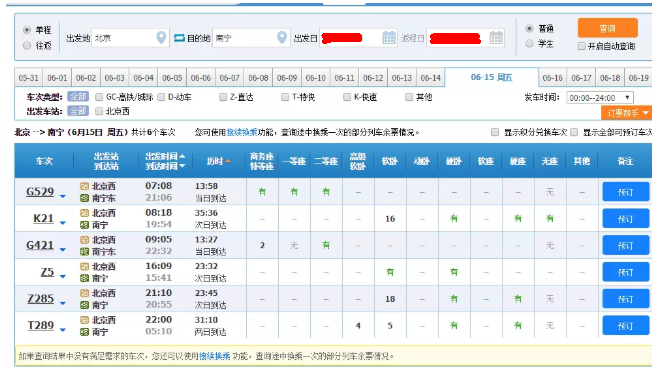Click business seat count 2 for G421

[262, 245]
